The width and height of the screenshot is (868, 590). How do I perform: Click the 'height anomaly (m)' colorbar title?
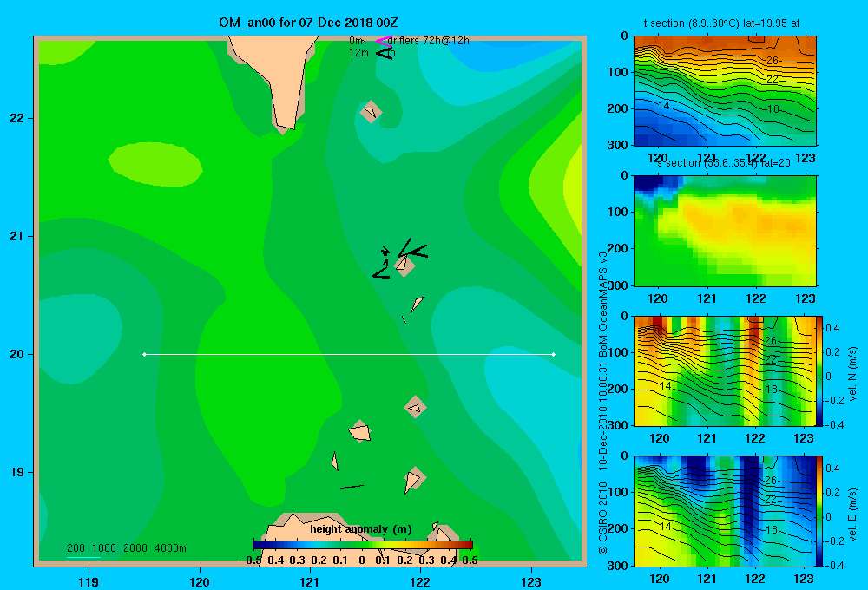pyautogui.click(x=361, y=529)
